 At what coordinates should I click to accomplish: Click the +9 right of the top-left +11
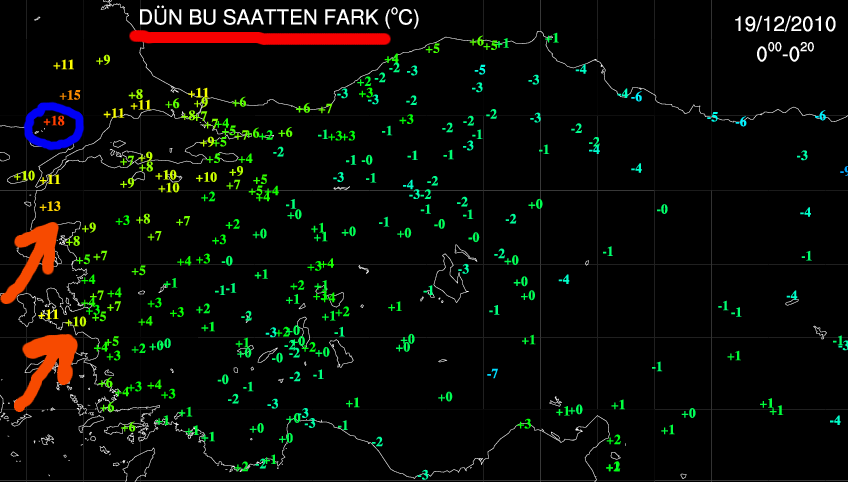tap(103, 60)
